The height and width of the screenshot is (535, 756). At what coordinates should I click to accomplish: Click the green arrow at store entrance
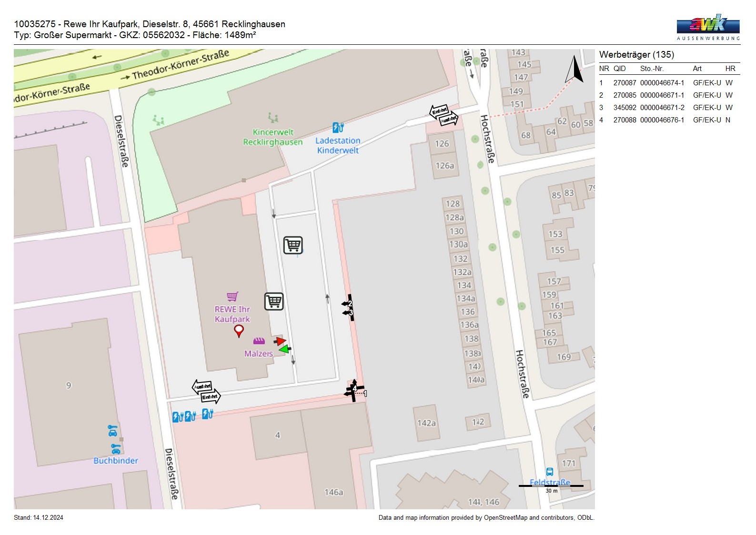click(285, 349)
